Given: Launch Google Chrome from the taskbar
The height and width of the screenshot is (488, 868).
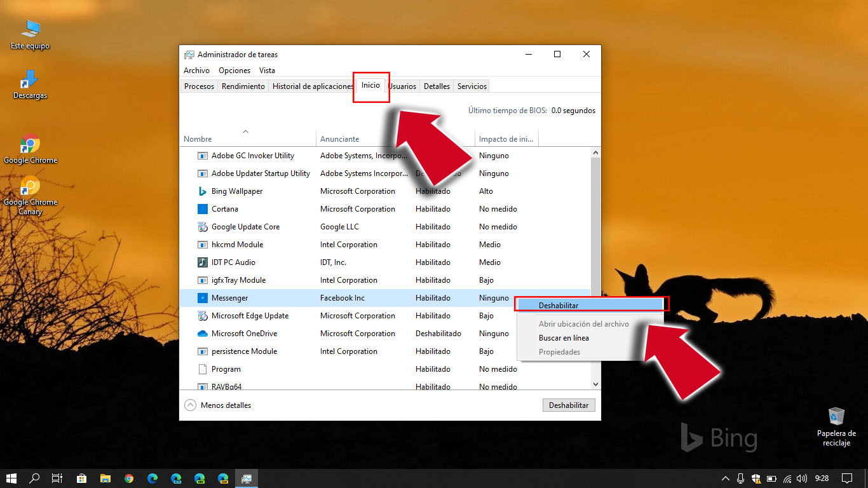Looking at the screenshot, I should (x=129, y=478).
